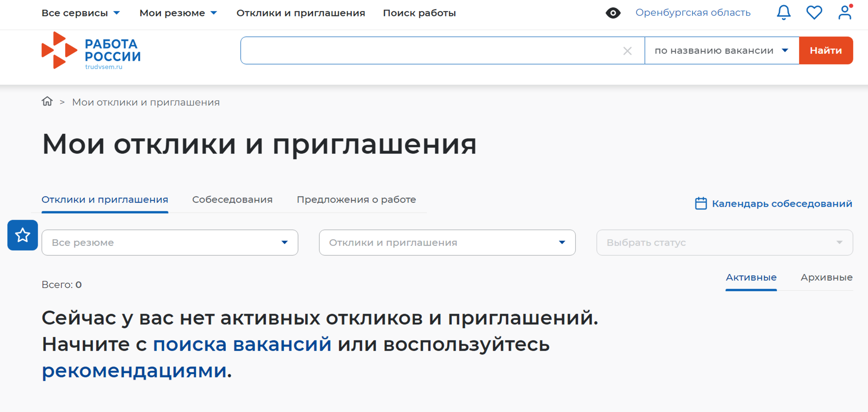Select the Отклики и приглашения tab
The width and height of the screenshot is (868, 412).
pyautogui.click(x=105, y=200)
